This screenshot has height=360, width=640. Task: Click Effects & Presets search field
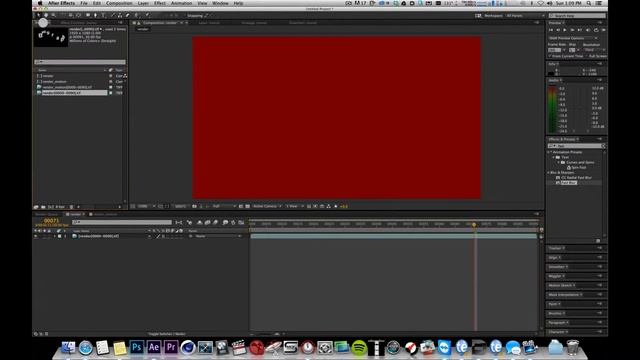[x=576, y=146]
